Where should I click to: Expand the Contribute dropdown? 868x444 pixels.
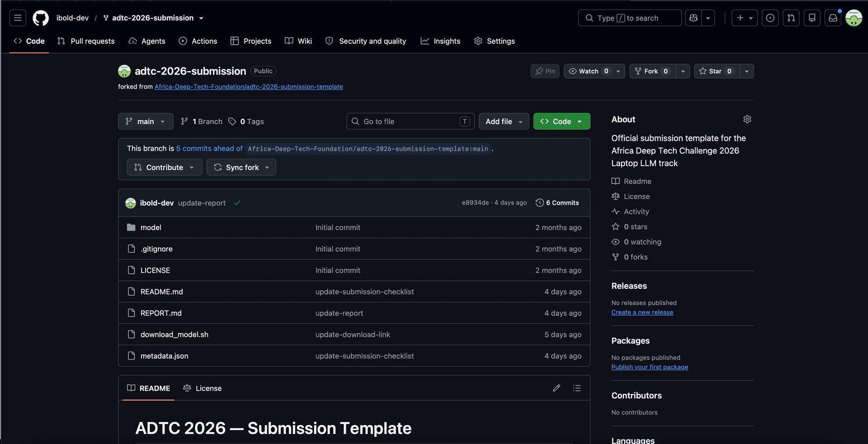coord(165,167)
